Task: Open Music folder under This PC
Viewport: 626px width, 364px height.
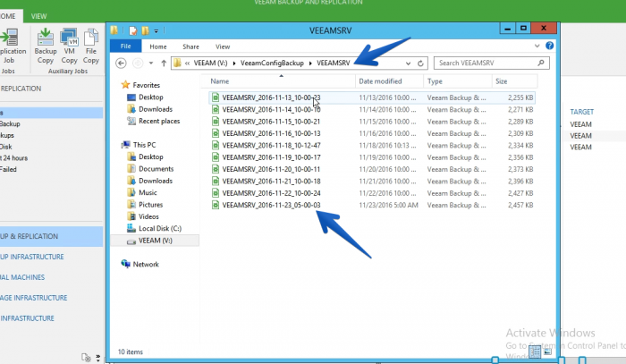Action: click(x=148, y=193)
